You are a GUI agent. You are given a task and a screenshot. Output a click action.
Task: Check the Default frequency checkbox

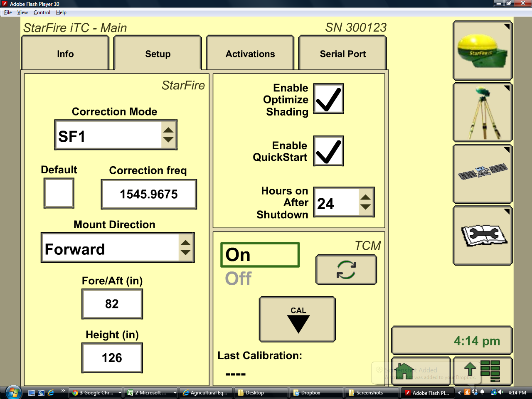(59, 193)
